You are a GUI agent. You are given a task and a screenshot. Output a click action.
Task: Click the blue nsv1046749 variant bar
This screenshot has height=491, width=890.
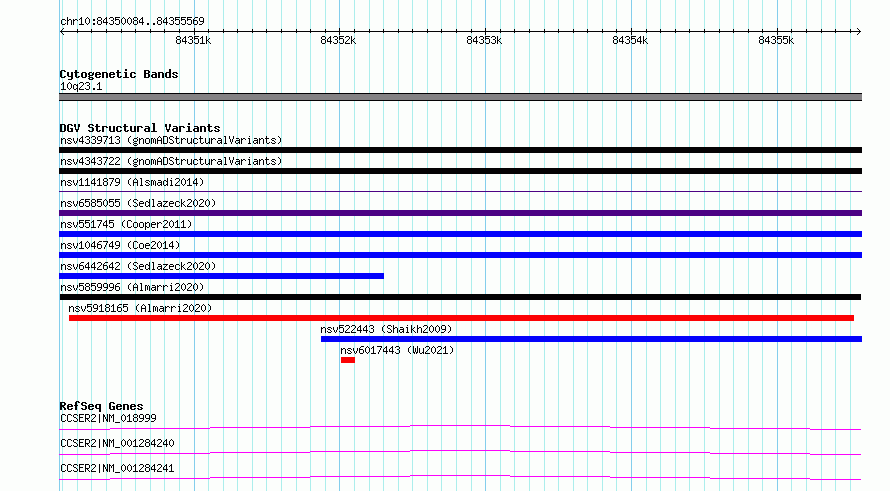pos(460,255)
